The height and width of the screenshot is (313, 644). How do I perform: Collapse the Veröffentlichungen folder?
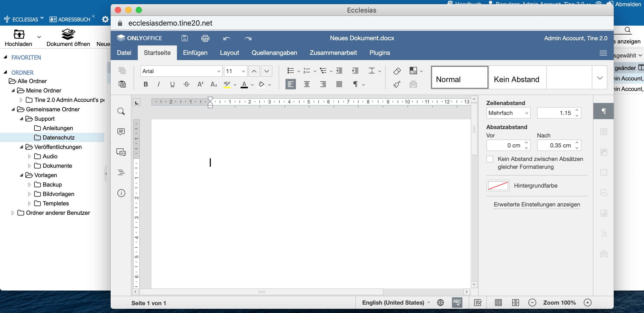[22, 147]
